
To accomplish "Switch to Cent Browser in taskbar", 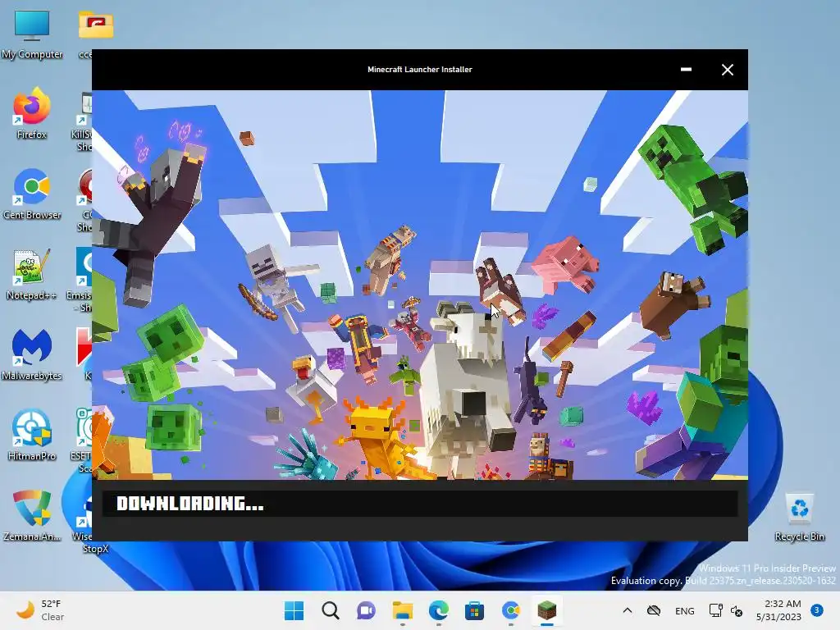I will pyautogui.click(x=510, y=610).
